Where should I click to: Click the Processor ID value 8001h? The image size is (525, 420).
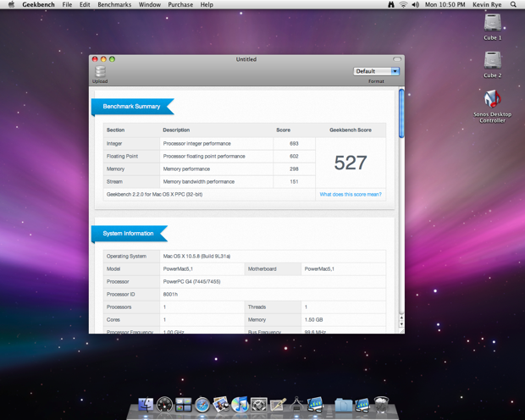coord(170,295)
